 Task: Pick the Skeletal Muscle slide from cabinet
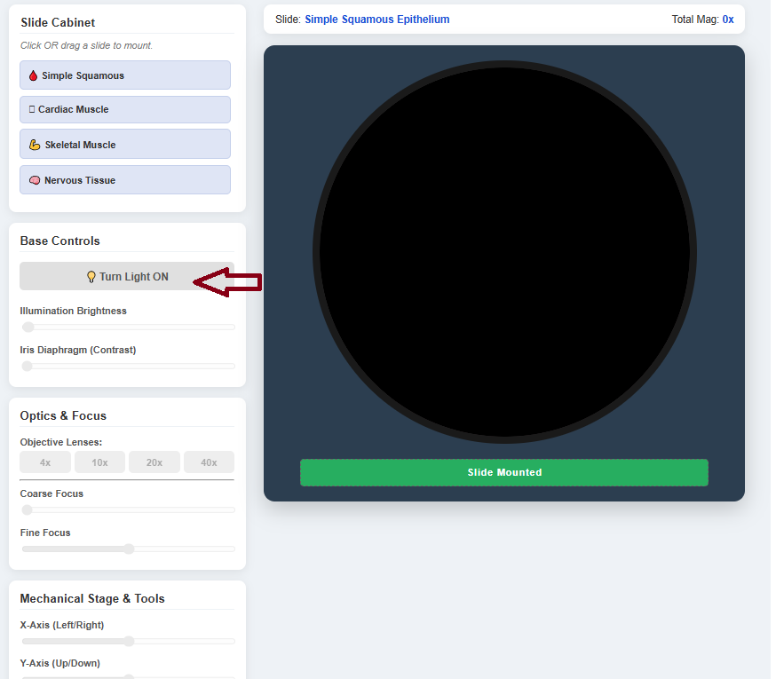(125, 145)
